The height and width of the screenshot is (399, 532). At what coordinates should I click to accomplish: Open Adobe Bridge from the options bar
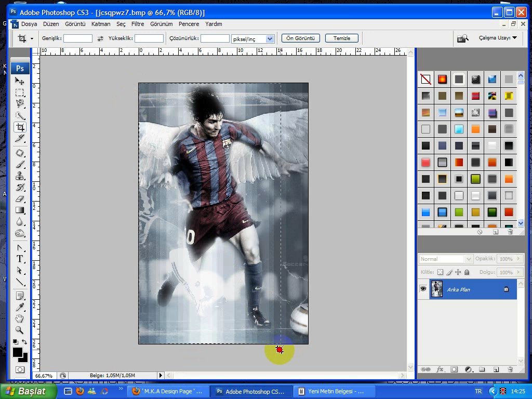[463, 38]
